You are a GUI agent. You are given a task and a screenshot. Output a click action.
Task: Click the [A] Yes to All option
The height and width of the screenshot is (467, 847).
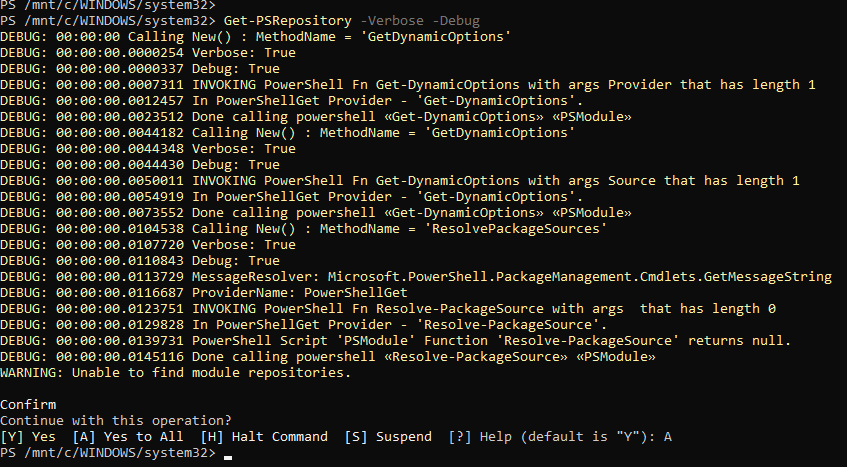coord(128,437)
